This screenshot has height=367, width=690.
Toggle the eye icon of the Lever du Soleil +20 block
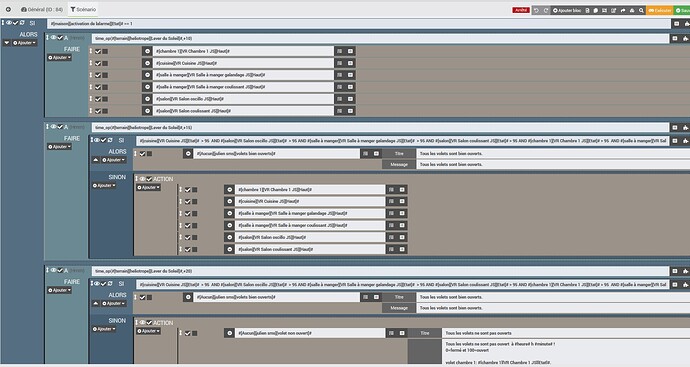[x=53, y=270]
